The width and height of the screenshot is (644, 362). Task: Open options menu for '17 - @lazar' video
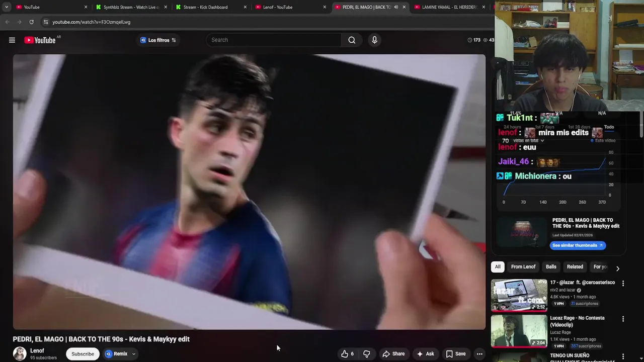pos(623,284)
